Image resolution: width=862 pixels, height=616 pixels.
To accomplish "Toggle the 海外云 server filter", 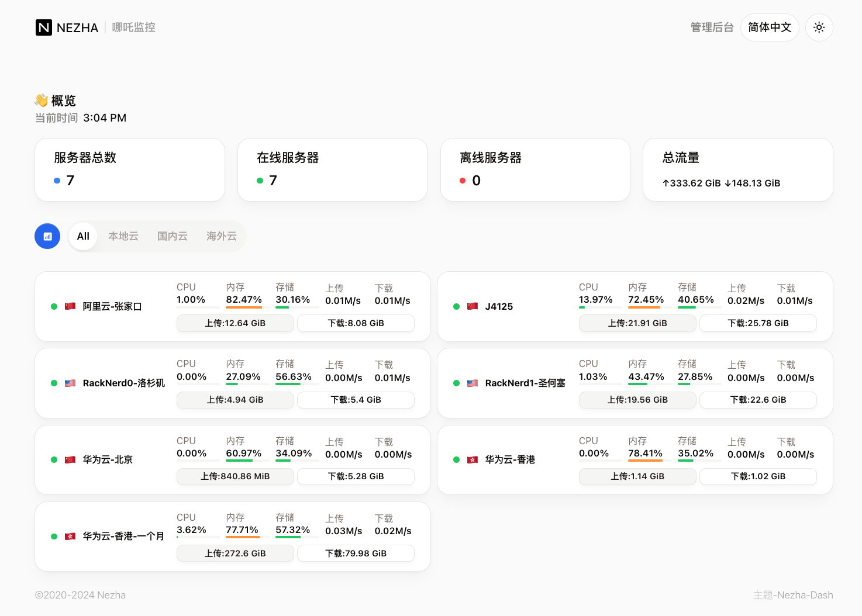I will (220, 236).
